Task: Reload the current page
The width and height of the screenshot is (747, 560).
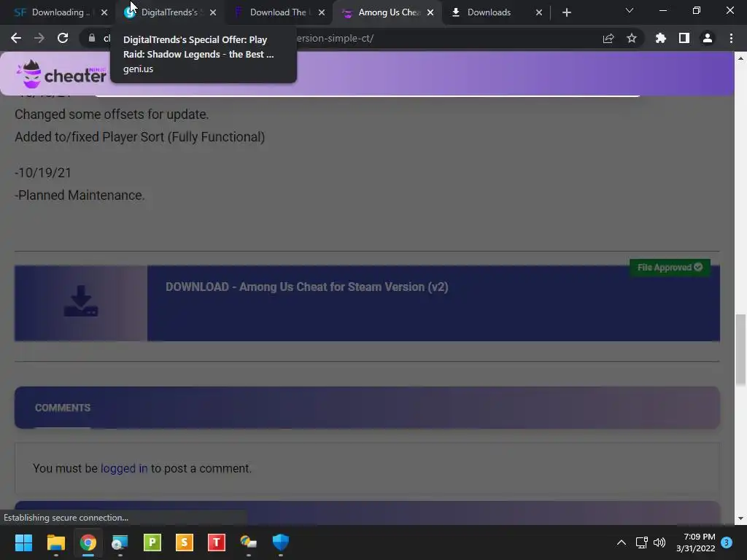Action: coord(63,38)
